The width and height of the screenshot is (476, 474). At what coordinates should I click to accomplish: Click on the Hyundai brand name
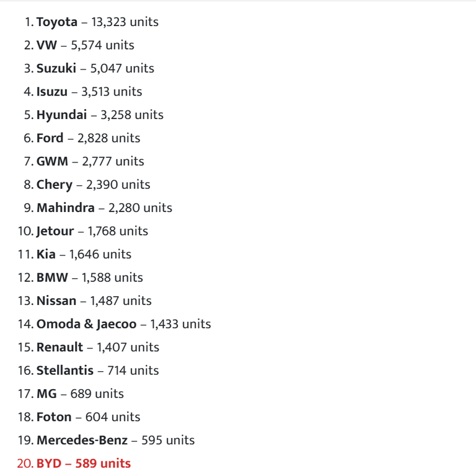click(62, 115)
